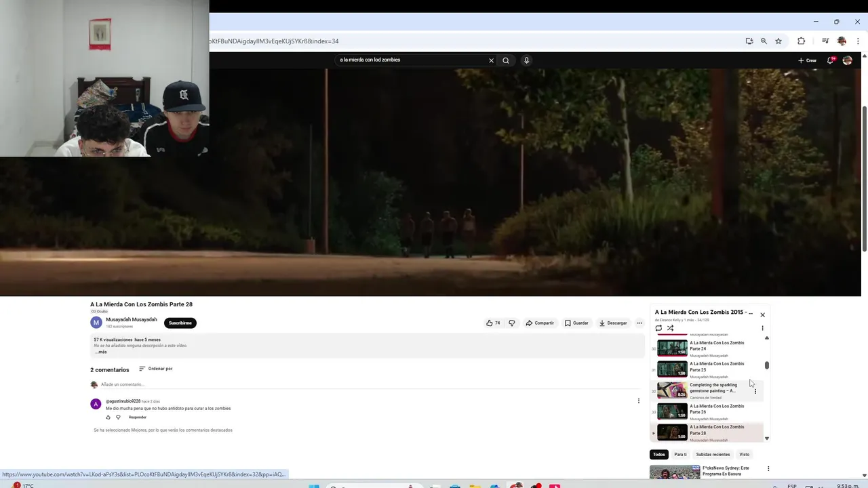Click the video player area
Screen dimensions: 868x488
point(431,182)
